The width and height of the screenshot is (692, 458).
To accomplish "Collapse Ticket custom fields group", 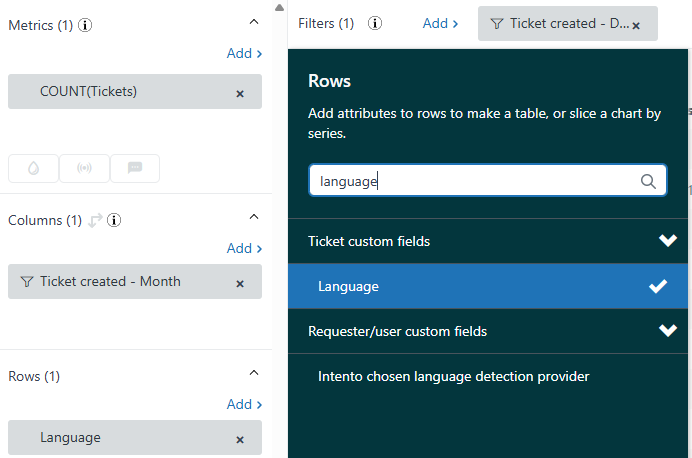I will tap(668, 241).
